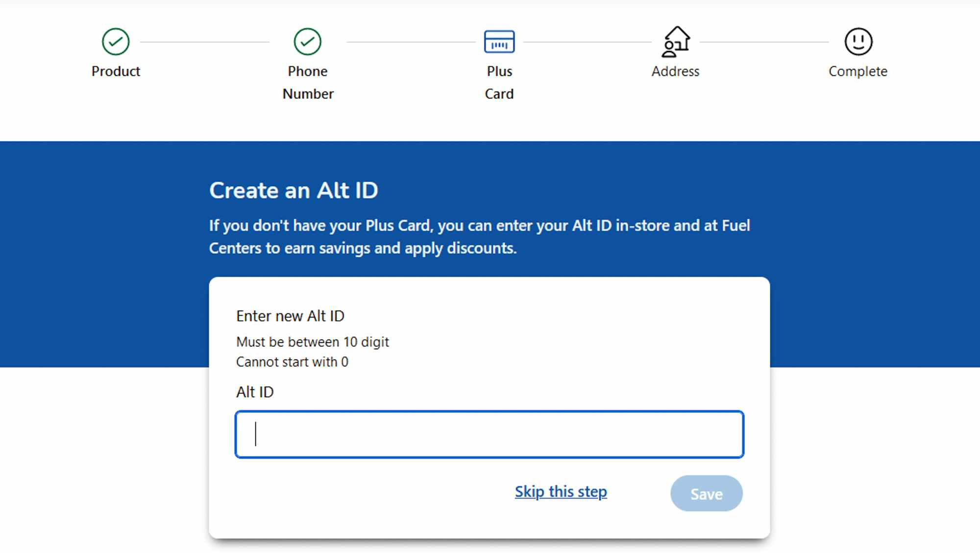980x553 pixels.
Task: Click the "Cannot start with 0" rule text
Action: (292, 362)
